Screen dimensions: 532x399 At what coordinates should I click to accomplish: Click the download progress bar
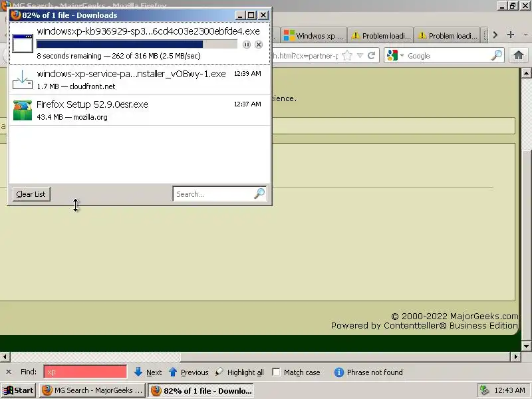(x=137, y=44)
